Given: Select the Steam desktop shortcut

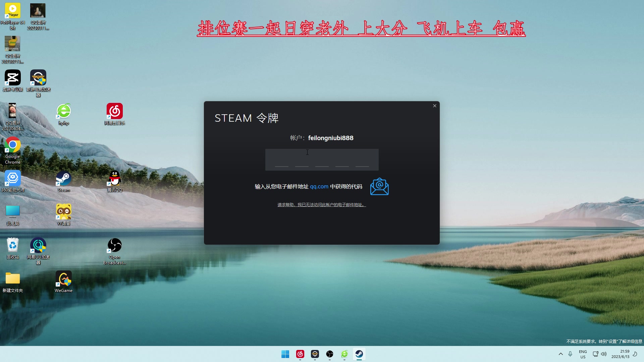Looking at the screenshot, I should 64,181.
